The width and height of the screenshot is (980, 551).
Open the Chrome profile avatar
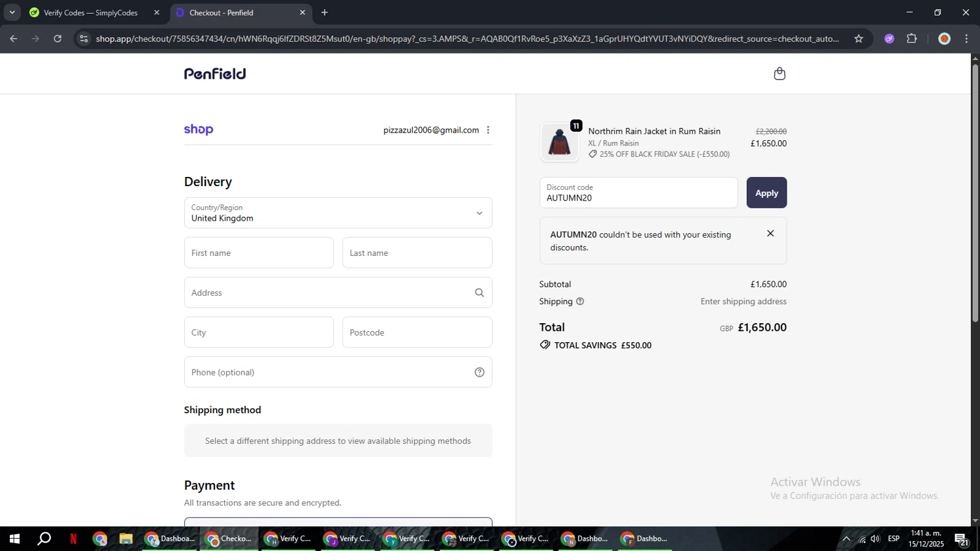coord(944,39)
